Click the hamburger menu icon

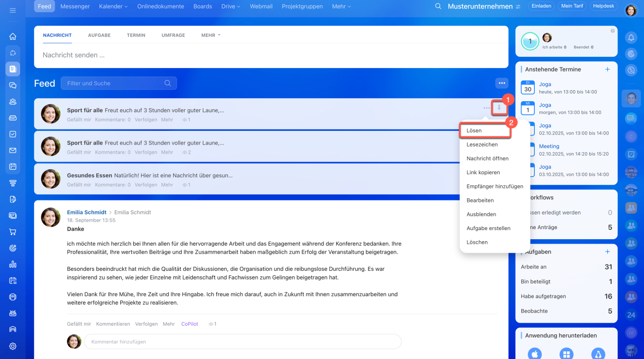coord(13,10)
